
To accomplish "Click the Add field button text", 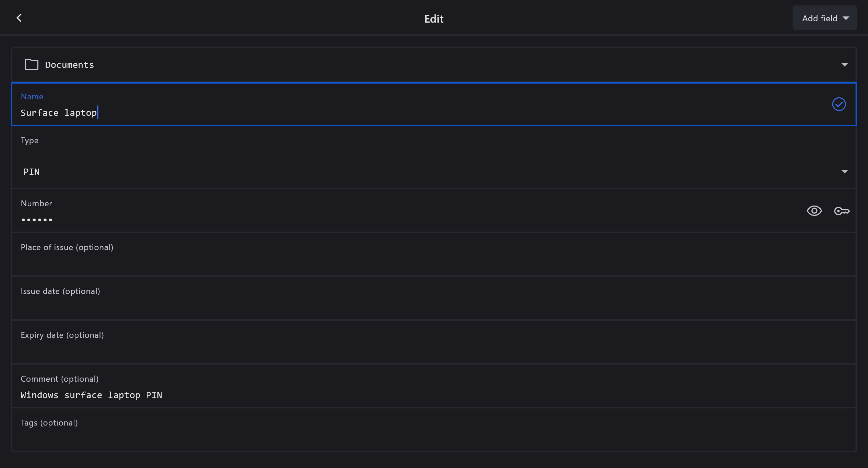I will click(819, 18).
